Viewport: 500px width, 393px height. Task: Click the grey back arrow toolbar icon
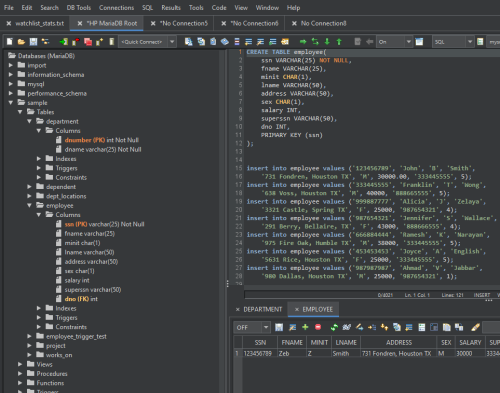pyautogui.click(x=369, y=42)
